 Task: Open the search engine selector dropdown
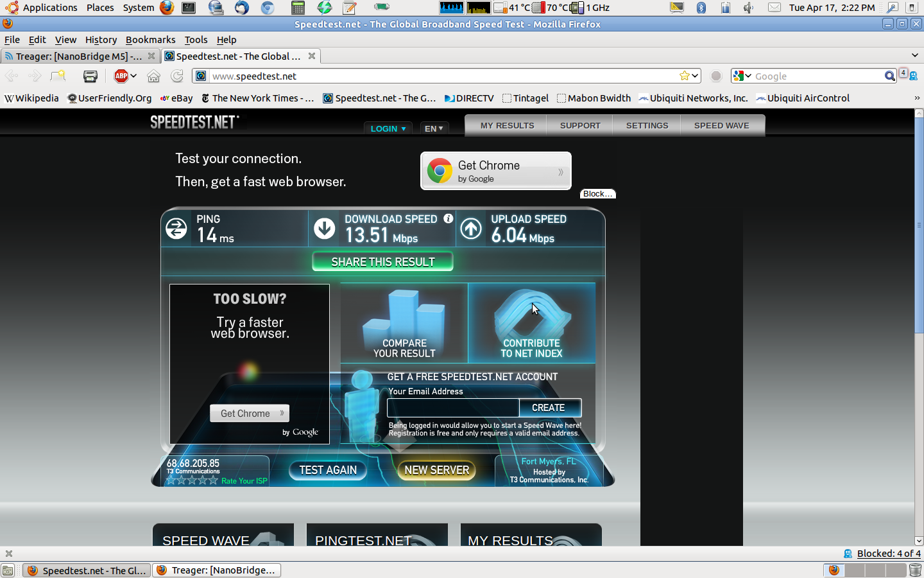[742, 76]
